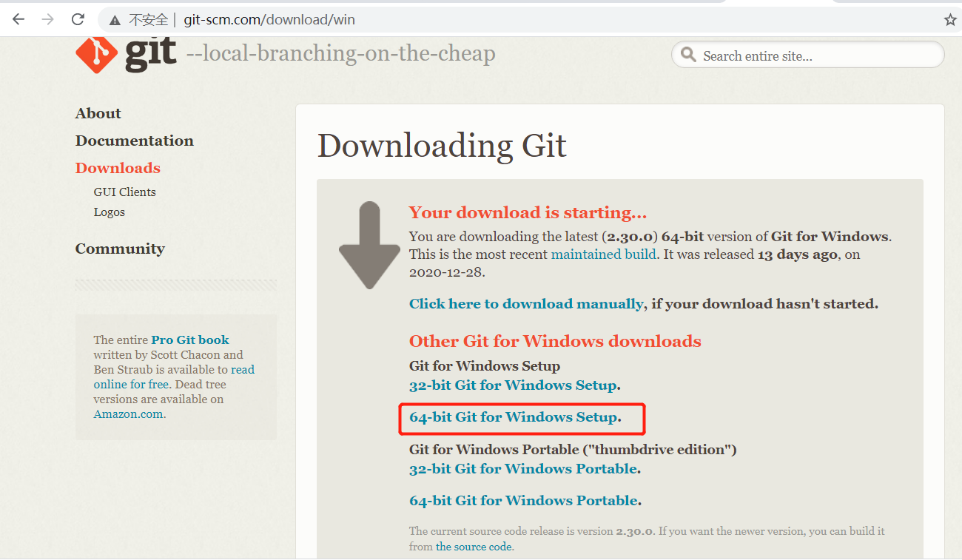Click the browser forward arrow
Screen dimensions: 962x560
(48, 19)
